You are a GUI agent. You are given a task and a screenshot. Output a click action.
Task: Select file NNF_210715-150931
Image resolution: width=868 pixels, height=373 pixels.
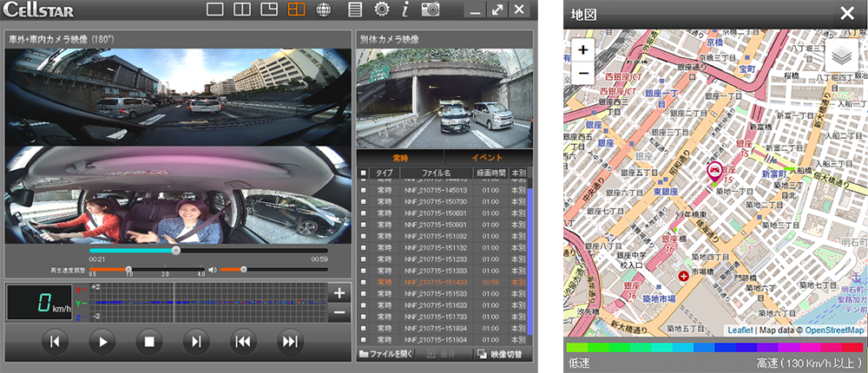(x=437, y=225)
